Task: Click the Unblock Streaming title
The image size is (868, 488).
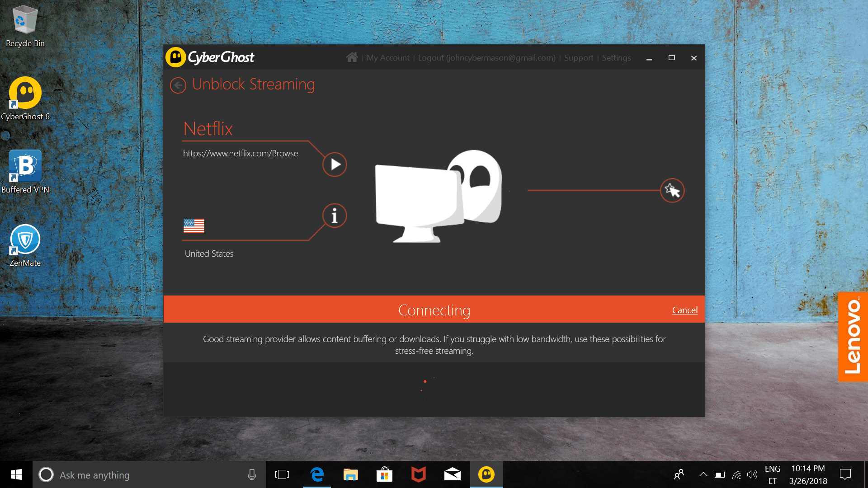Action: [x=253, y=84]
